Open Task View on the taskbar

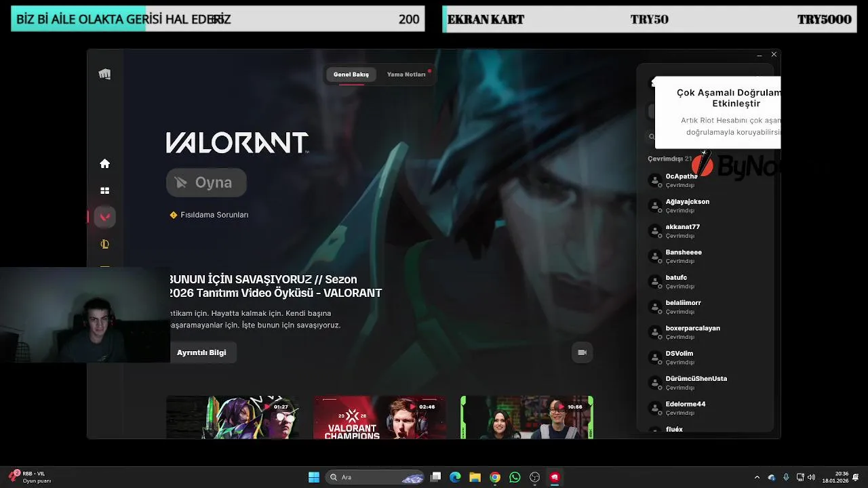coord(436,477)
